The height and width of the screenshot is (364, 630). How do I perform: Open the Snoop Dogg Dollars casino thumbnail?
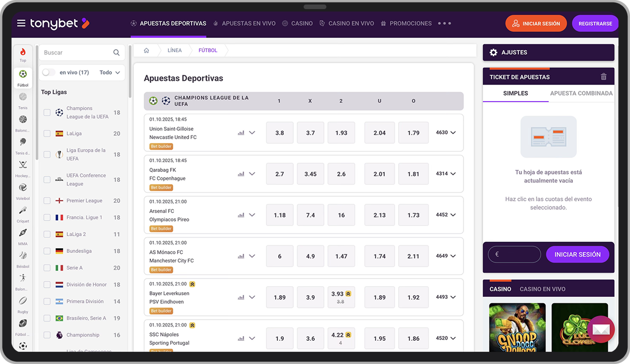(517, 327)
